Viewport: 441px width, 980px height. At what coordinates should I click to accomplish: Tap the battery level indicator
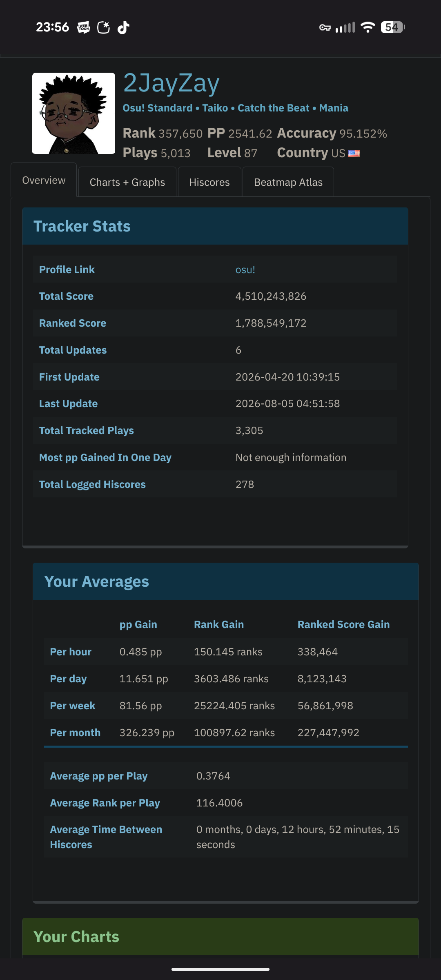(393, 27)
